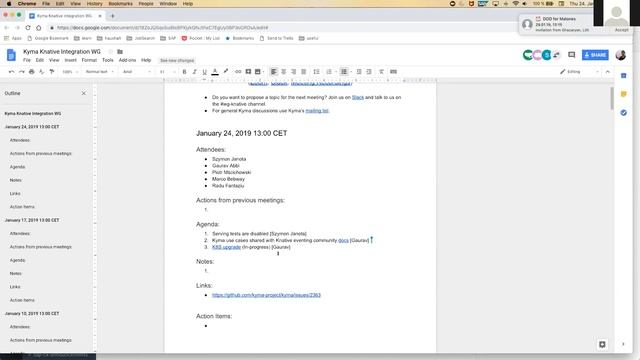This screenshot has width=640, height=360.
Task: Set justified text alignment
Action: pos(304,72)
